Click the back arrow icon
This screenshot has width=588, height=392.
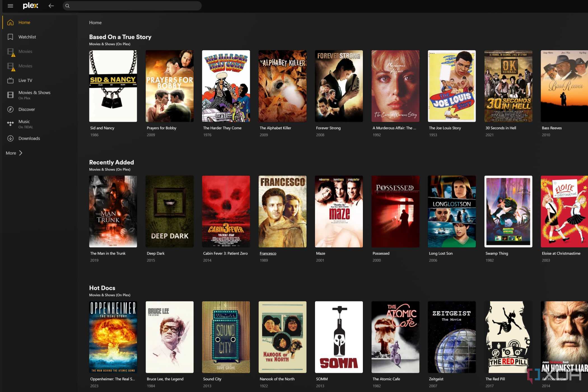[x=51, y=6]
